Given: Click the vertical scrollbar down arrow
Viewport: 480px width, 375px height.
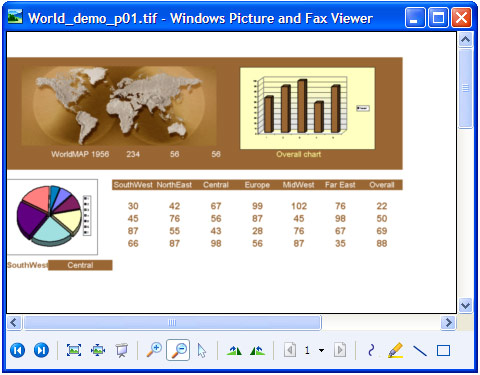Looking at the screenshot, I should click(x=465, y=305).
